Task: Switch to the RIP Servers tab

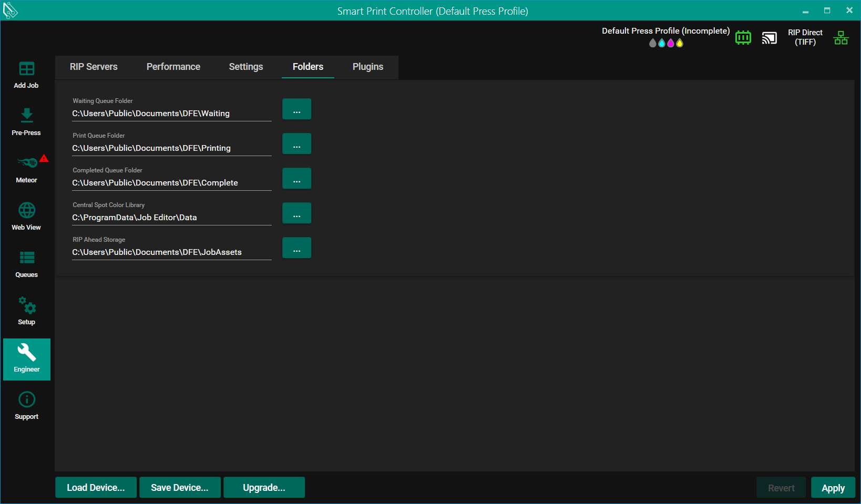Action: (94, 67)
